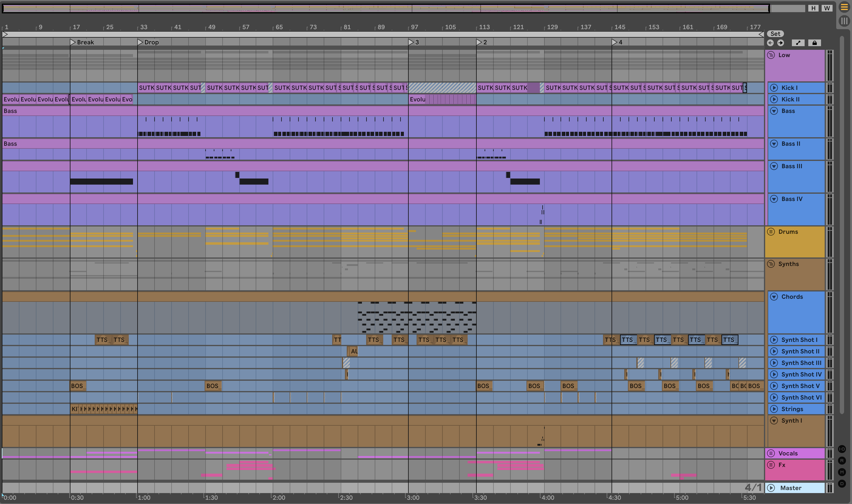Click the Lock Envelopes padlock icon
852x504 pixels.
[x=814, y=43]
